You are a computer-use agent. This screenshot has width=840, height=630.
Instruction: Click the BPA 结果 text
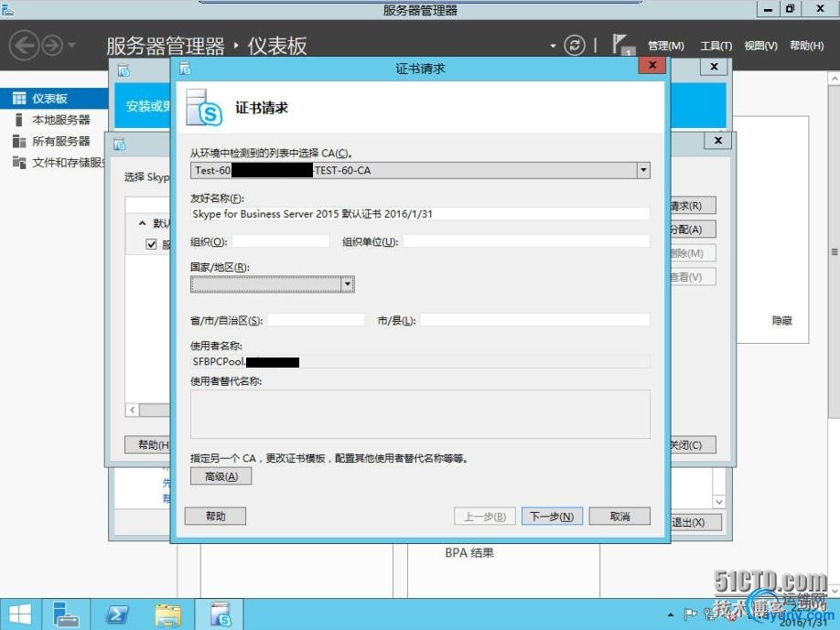tap(469, 553)
